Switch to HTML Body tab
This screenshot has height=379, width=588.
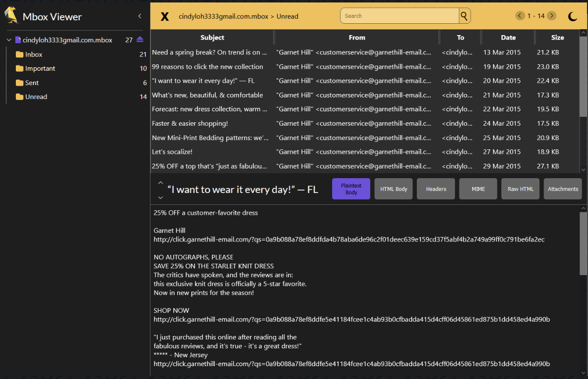point(393,189)
